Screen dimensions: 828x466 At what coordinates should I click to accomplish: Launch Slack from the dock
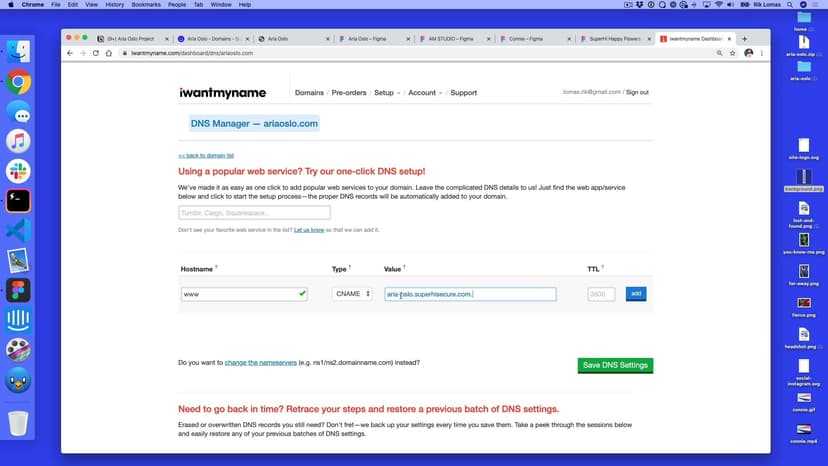tap(18, 170)
